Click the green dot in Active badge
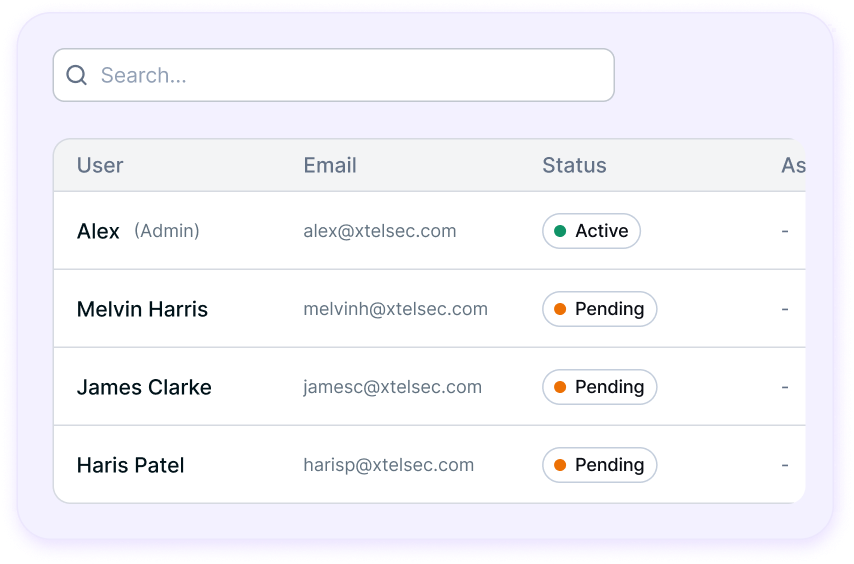The height and width of the screenshot is (564, 854). coord(560,231)
